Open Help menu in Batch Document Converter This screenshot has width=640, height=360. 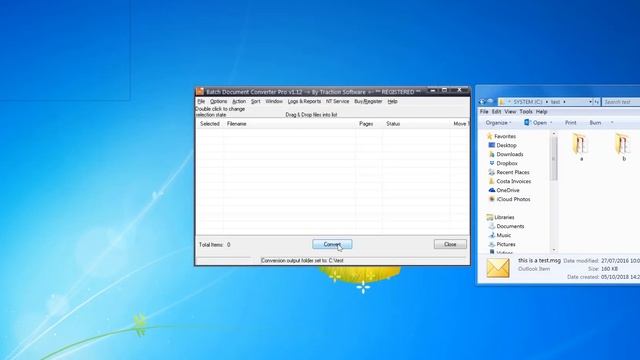pos(392,101)
